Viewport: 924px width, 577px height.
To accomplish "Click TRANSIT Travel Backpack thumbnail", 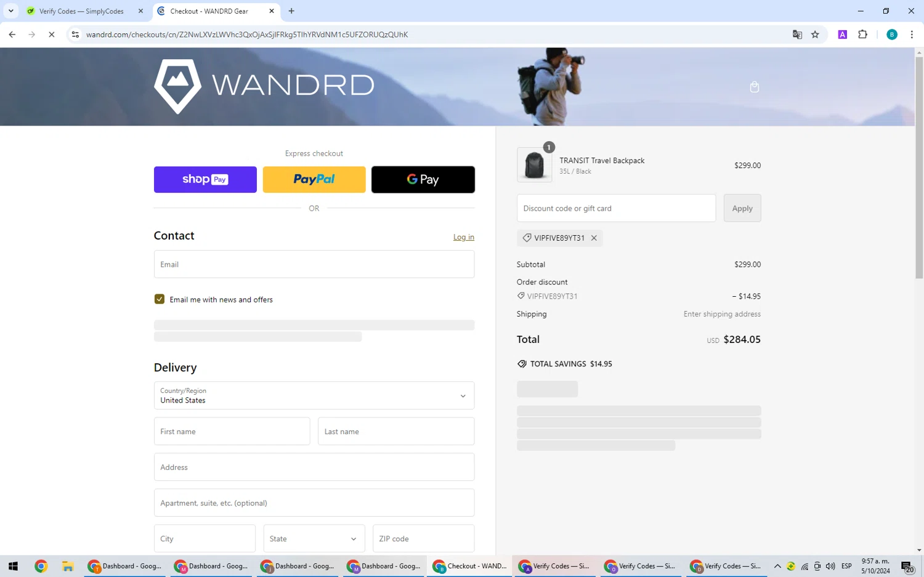I will (534, 165).
